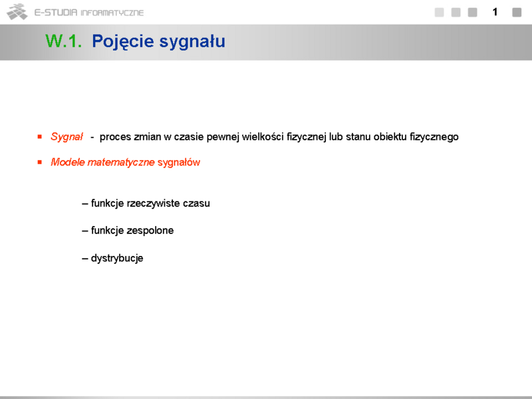Screen dimensions: 532x399
Task: Click the red italic Modele matematyczne text
Action: 102,162
